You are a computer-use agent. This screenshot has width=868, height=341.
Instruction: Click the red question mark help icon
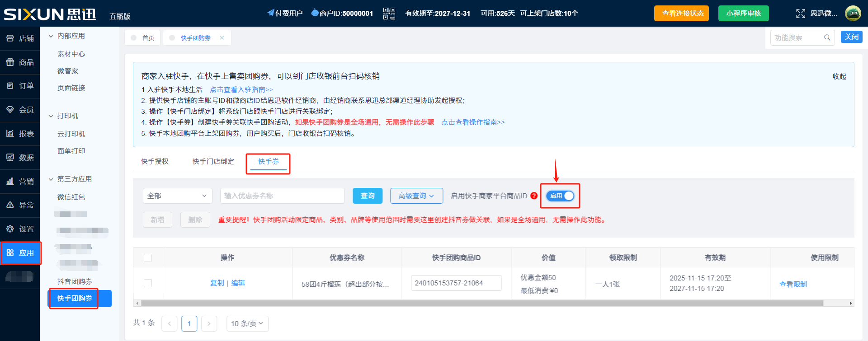534,196
